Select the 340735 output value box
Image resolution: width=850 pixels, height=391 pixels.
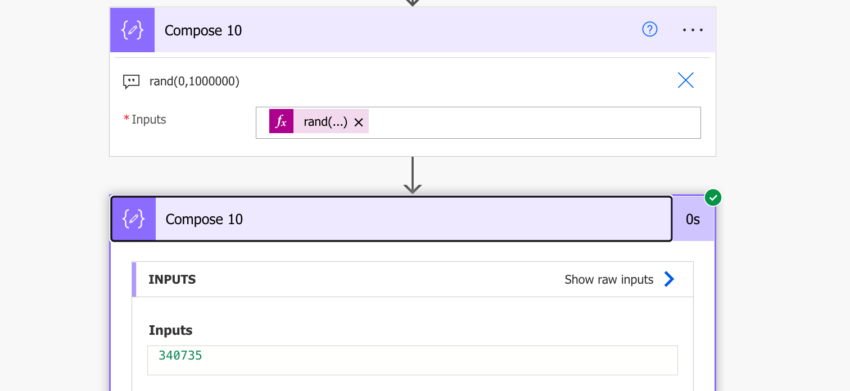click(x=412, y=360)
